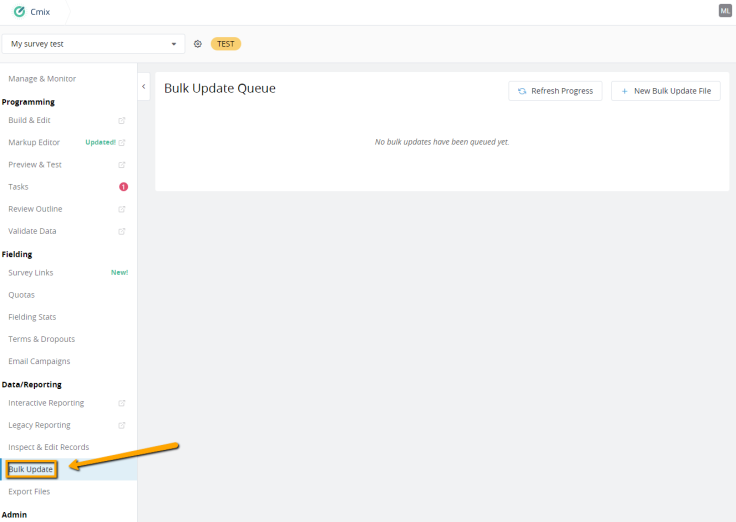
Task: Click the Cmix logo icon
Action: pyautogui.click(x=19, y=12)
